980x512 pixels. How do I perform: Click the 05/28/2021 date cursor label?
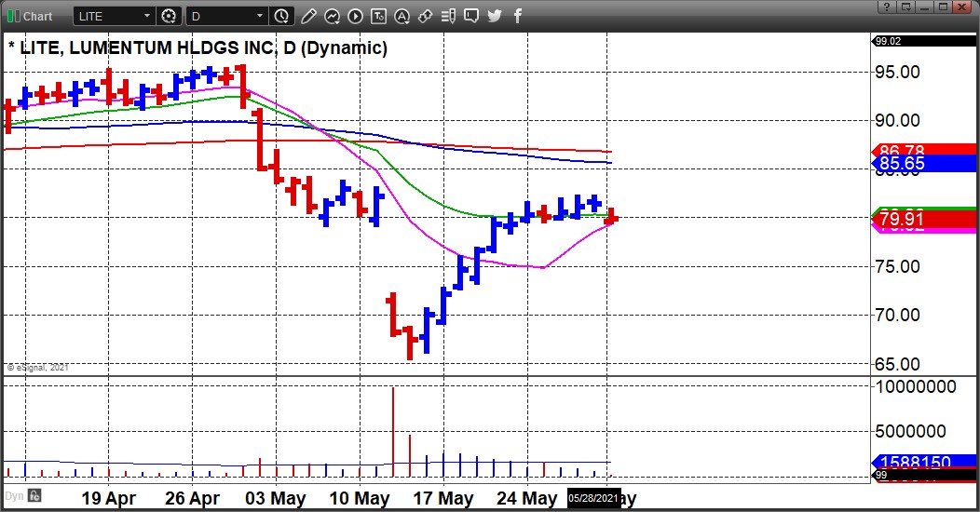tap(593, 498)
